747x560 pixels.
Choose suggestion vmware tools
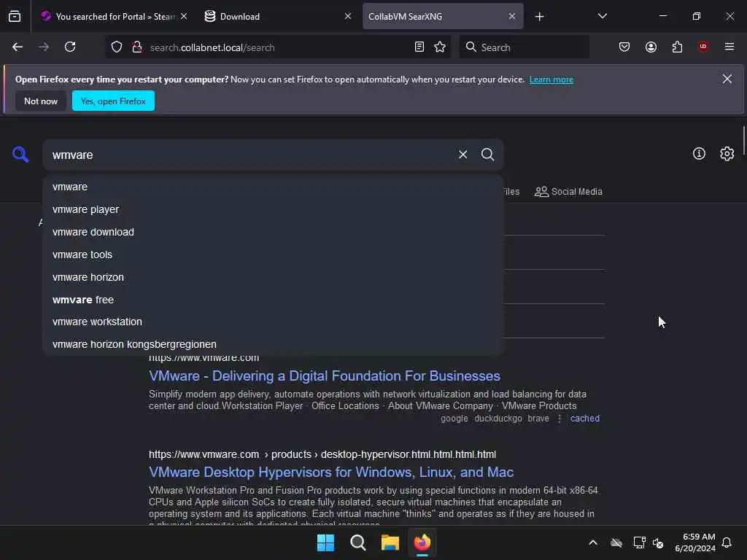(274, 254)
